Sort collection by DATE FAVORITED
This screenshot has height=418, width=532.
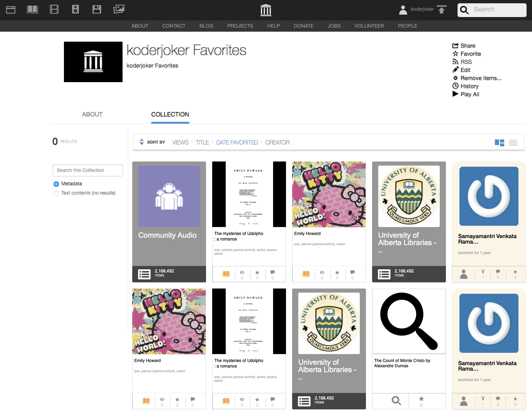click(x=237, y=142)
